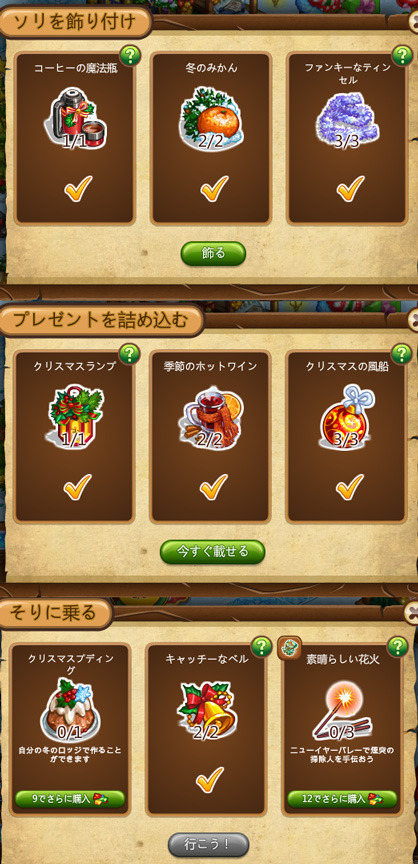Open help for the Christmas lamp card
This screenshot has height=864, width=418.
(x=129, y=354)
